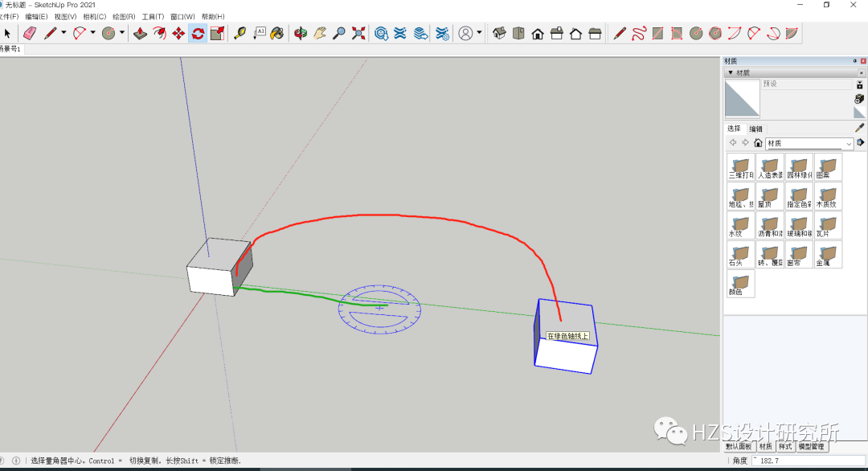868x471 pixels.
Task: Activate the Push/Pull tool
Action: pyautogui.click(x=140, y=33)
